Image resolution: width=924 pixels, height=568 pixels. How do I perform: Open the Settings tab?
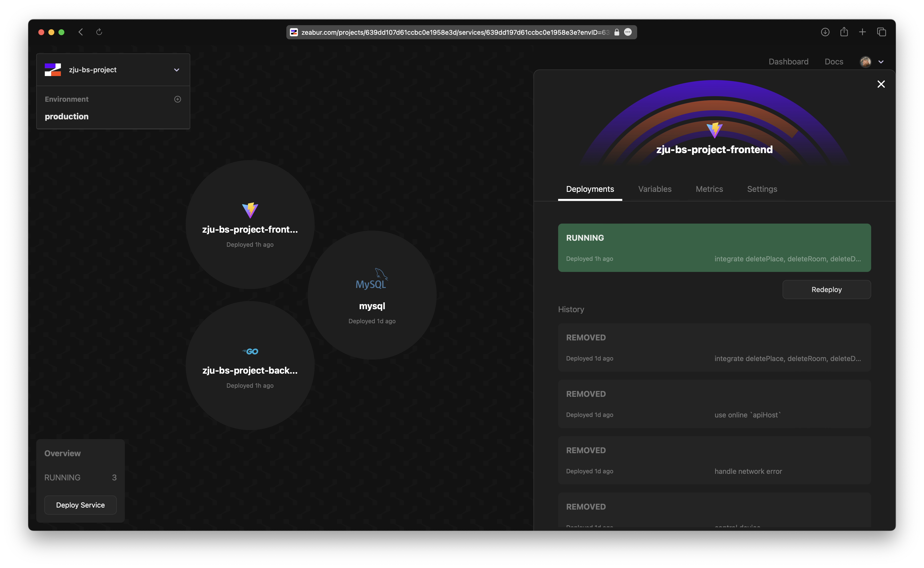[x=762, y=189]
